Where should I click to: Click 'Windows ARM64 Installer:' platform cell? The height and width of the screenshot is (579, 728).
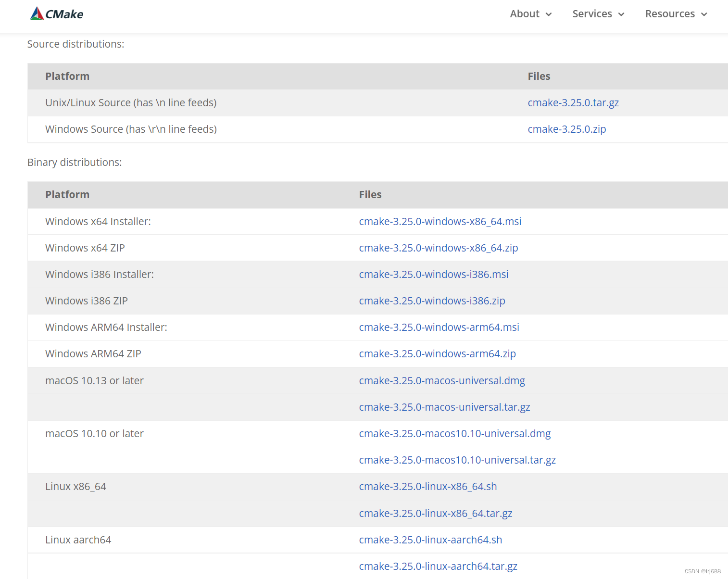pos(106,327)
